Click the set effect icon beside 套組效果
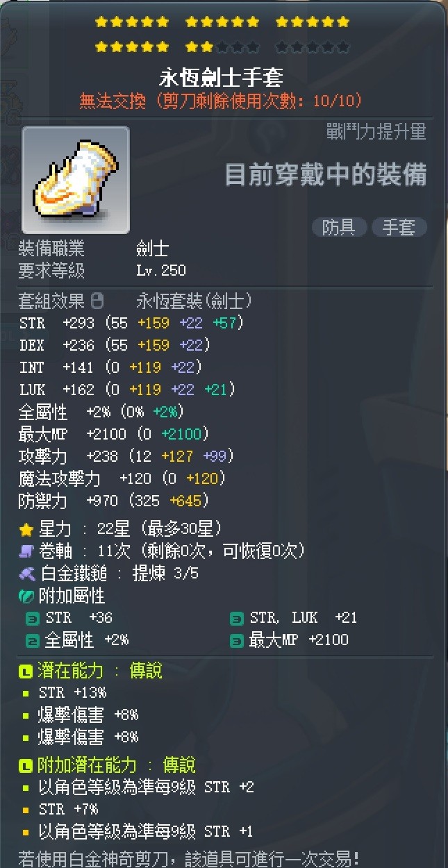 point(97,301)
